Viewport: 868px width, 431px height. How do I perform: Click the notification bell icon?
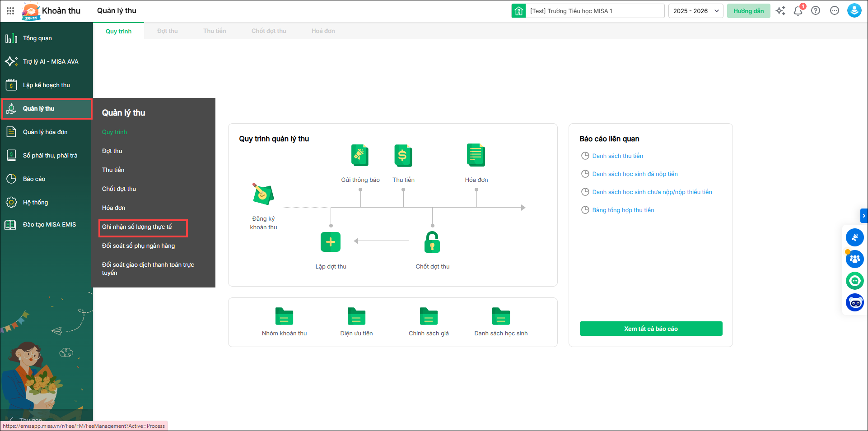point(798,11)
